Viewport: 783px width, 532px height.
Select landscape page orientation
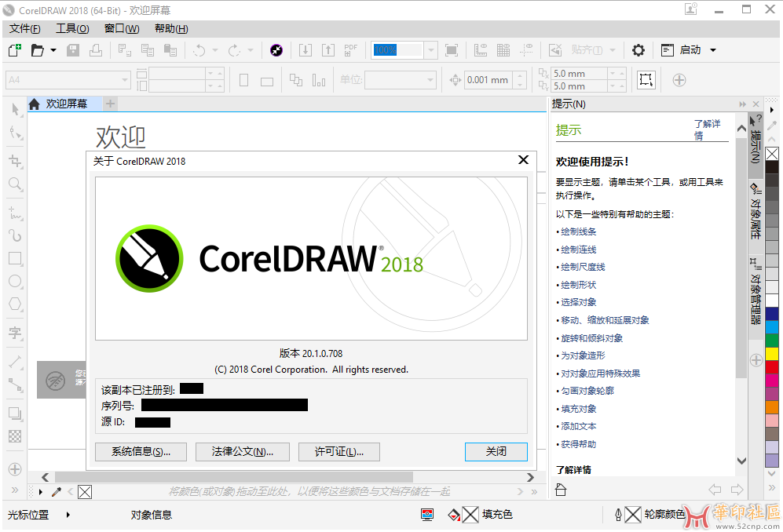tap(267, 82)
